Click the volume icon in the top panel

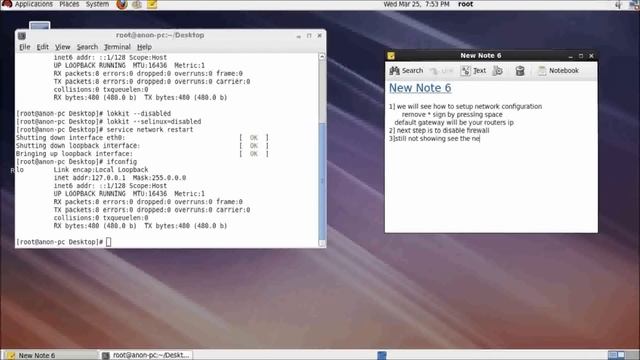coord(618,4)
